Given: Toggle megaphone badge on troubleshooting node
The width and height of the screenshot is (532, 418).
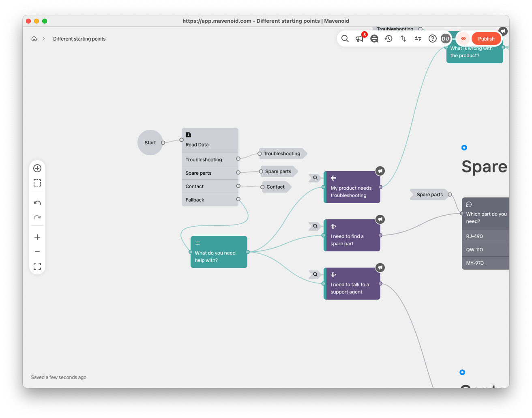Looking at the screenshot, I should (x=380, y=171).
